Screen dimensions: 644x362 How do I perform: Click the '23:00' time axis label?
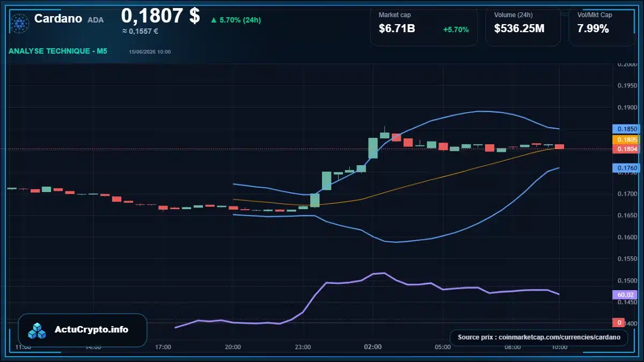point(303,347)
